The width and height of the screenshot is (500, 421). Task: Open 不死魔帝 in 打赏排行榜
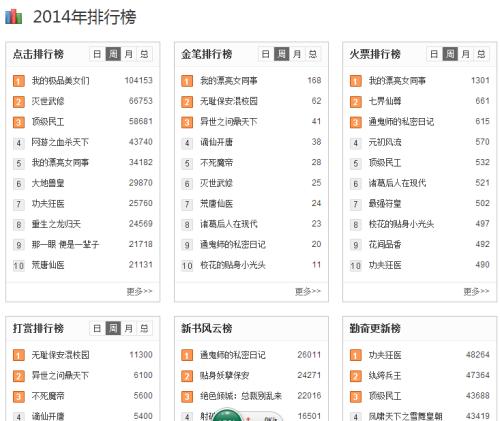[x=48, y=396]
